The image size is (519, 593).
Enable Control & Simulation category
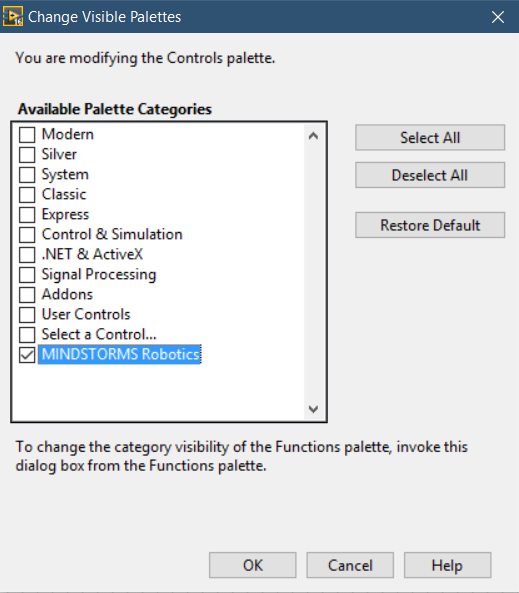point(27,235)
